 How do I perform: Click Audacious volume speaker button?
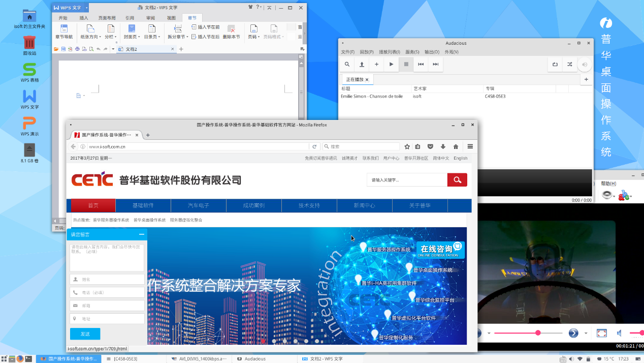585,65
